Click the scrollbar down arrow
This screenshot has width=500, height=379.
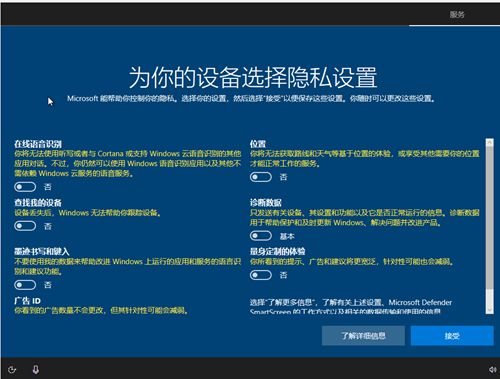489,309
